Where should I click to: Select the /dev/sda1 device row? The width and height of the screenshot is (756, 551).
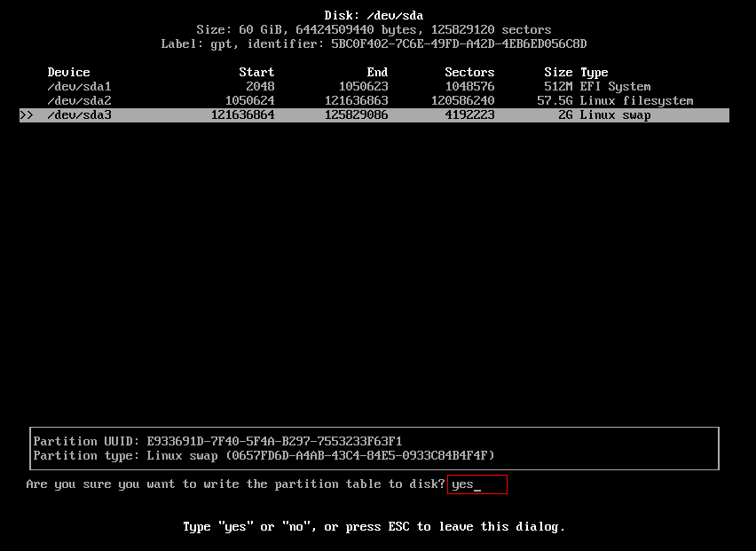(374, 87)
